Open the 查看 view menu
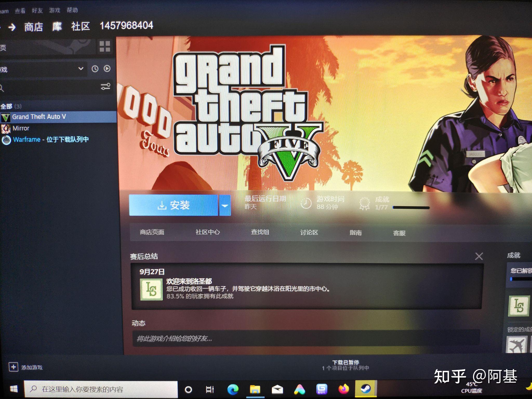This screenshot has width=532, height=399. click(20, 11)
